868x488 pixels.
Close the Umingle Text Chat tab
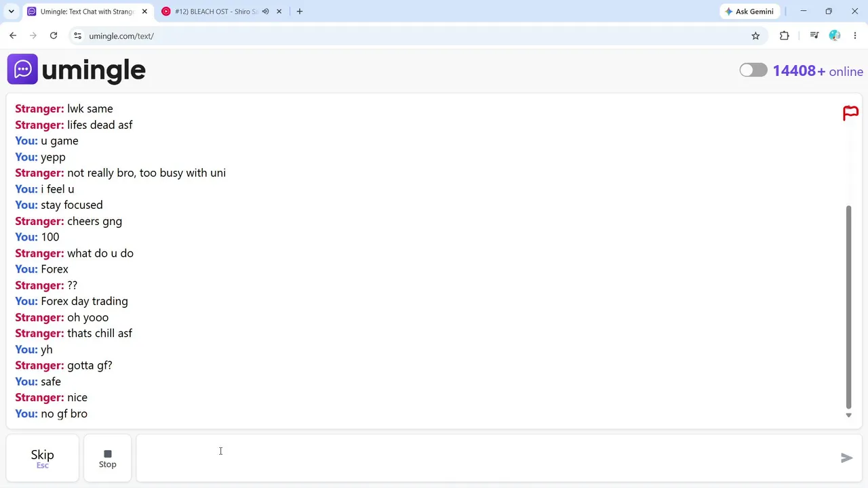(x=144, y=12)
